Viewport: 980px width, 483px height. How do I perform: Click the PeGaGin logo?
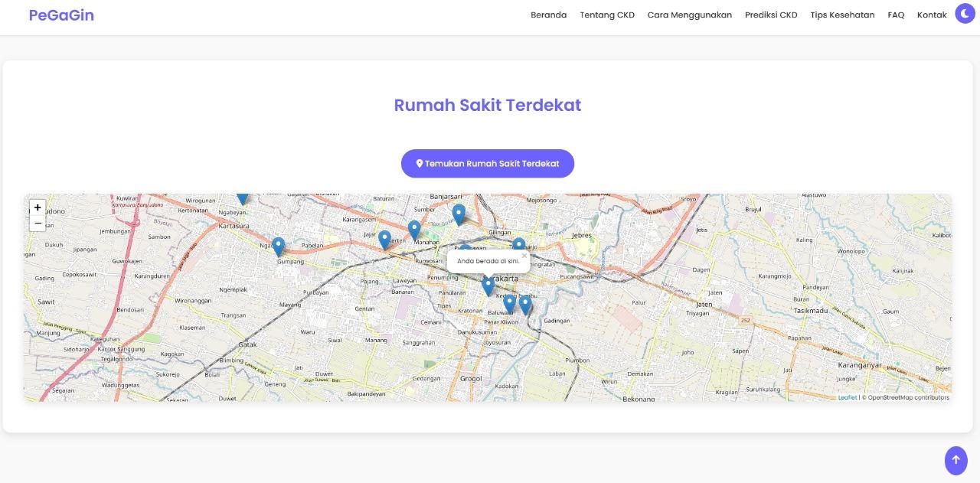pos(61,15)
